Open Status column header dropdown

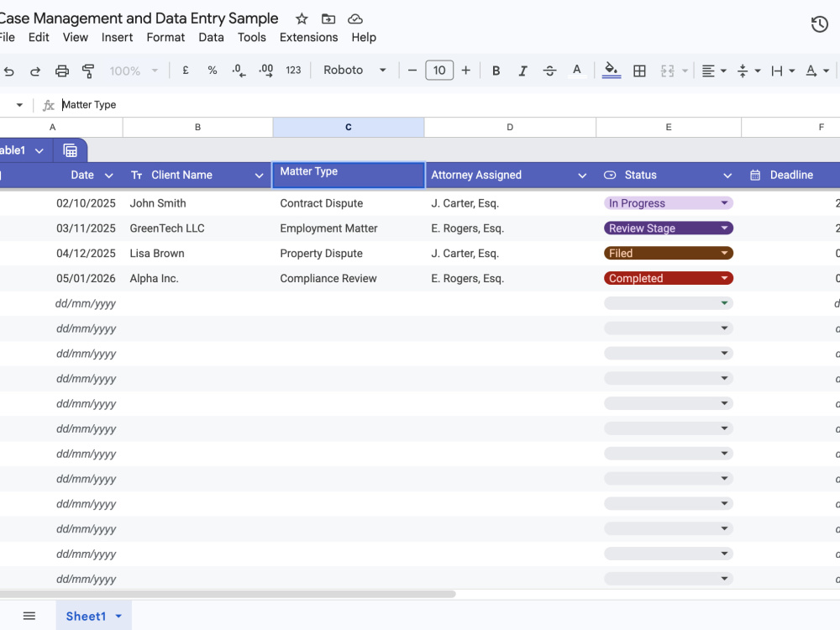pyautogui.click(x=727, y=176)
